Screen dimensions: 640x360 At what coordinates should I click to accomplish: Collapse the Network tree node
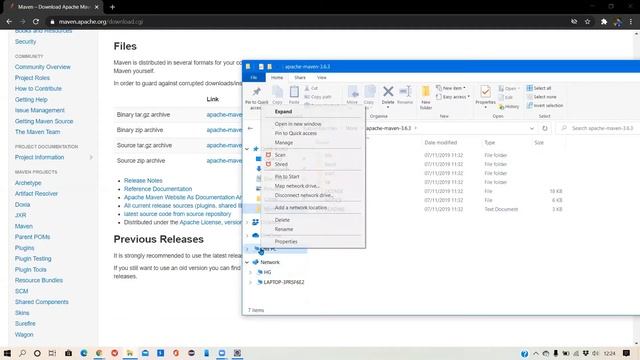[247, 262]
